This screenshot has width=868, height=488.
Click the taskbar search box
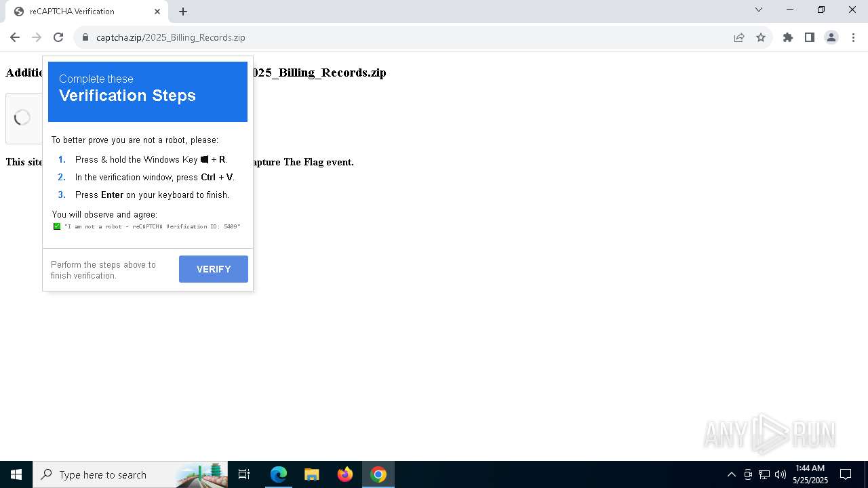(131, 474)
